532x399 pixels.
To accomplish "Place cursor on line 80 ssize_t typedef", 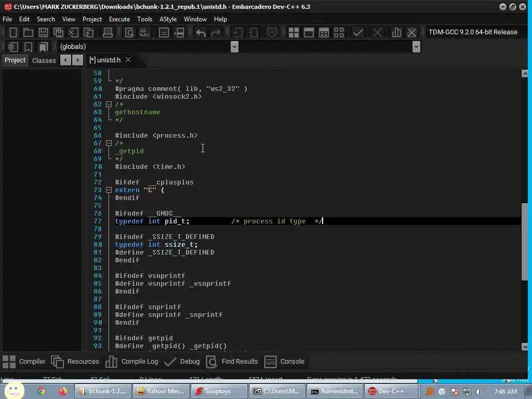I will pyautogui.click(x=156, y=245).
